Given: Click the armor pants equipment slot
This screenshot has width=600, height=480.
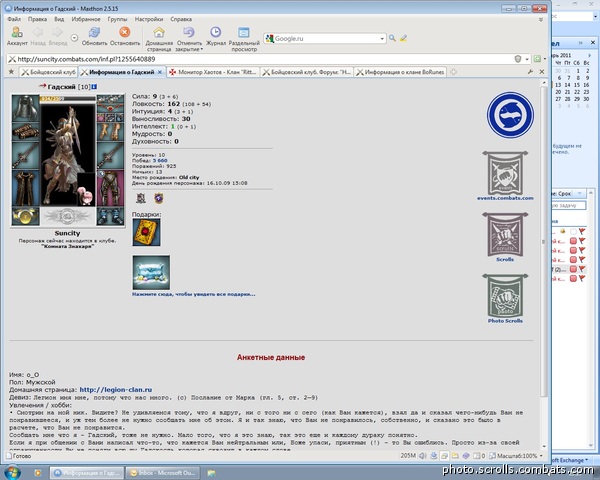Looking at the screenshot, I should pyautogui.click(x=110, y=188).
